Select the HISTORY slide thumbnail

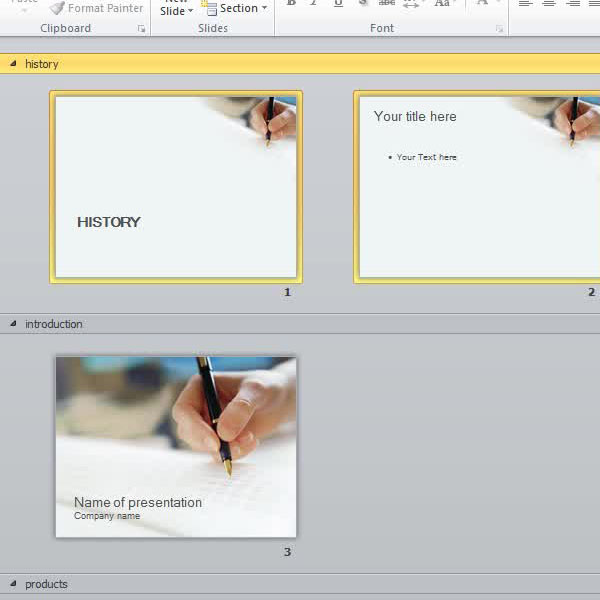point(176,187)
